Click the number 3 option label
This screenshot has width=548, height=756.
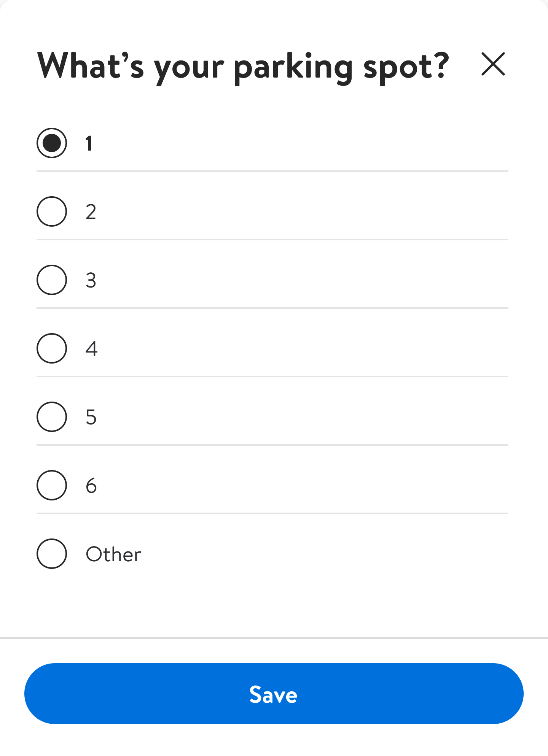click(91, 281)
